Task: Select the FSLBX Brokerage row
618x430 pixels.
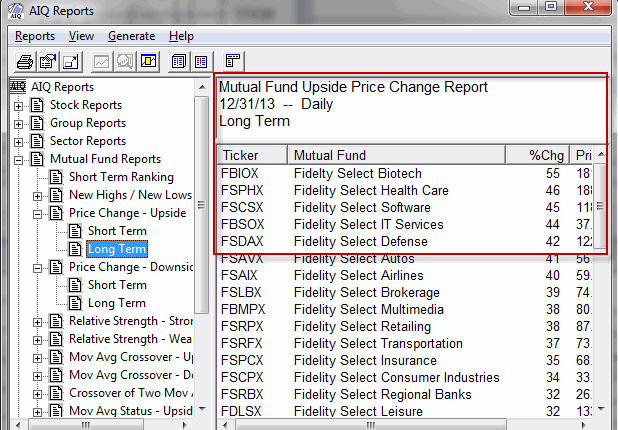Action: coord(405,292)
